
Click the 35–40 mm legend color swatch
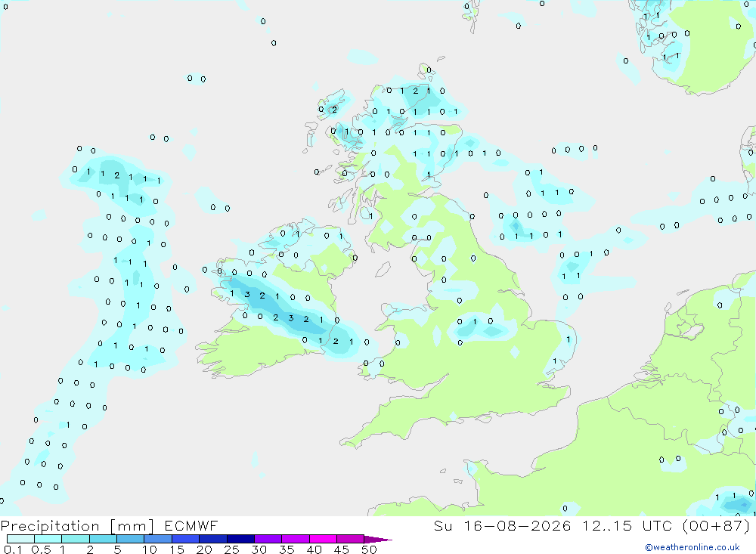[296, 539]
